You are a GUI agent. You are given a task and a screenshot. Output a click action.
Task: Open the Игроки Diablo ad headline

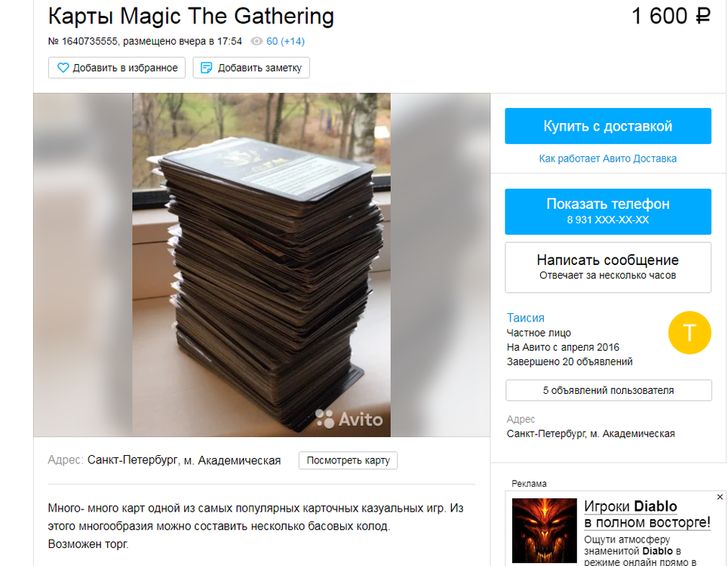click(x=647, y=514)
